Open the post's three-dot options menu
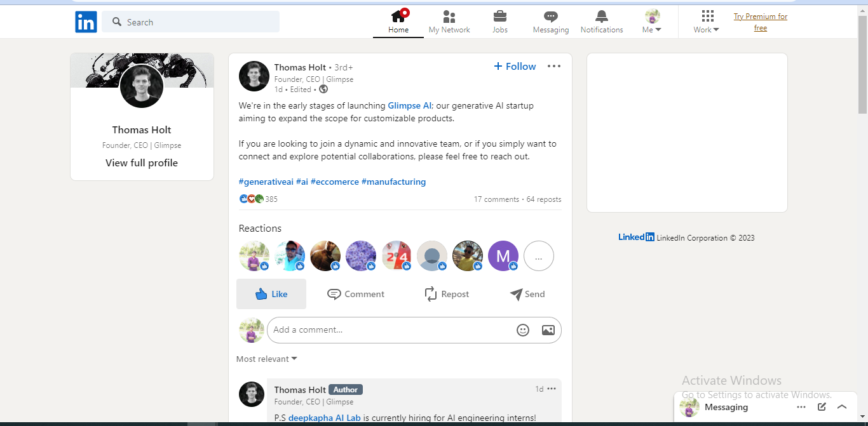Screen dimensions: 868x426 click(x=554, y=66)
